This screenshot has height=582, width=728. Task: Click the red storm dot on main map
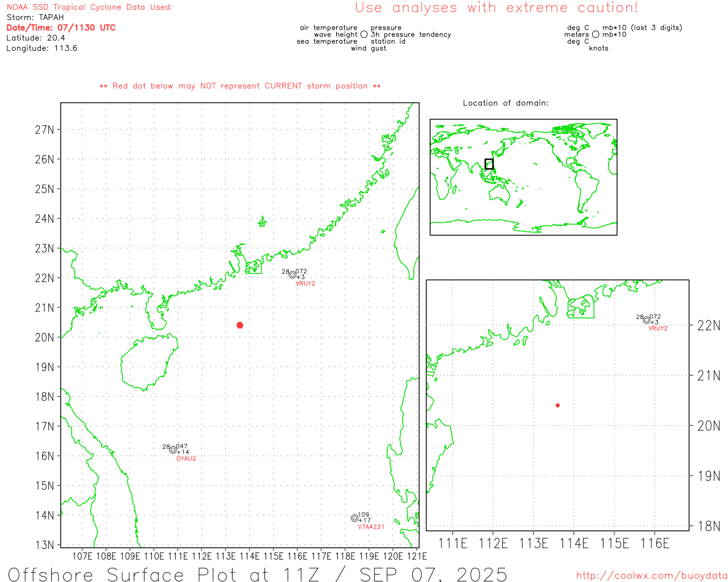240,325
